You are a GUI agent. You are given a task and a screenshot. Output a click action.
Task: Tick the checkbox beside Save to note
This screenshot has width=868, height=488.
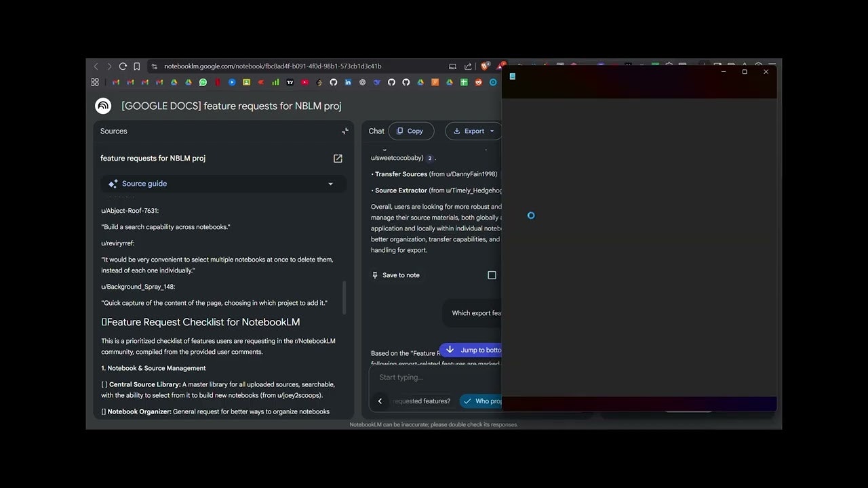coord(492,275)
